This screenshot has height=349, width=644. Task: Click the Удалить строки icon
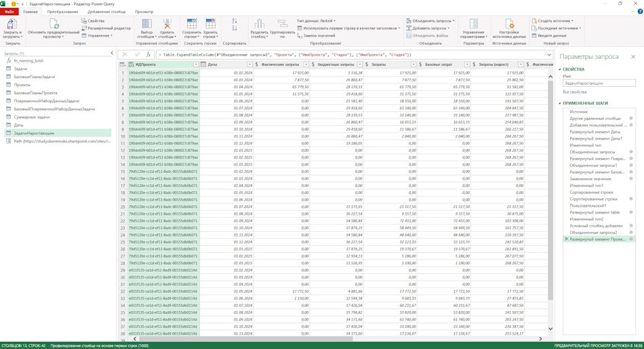click(x=210, y=24)
